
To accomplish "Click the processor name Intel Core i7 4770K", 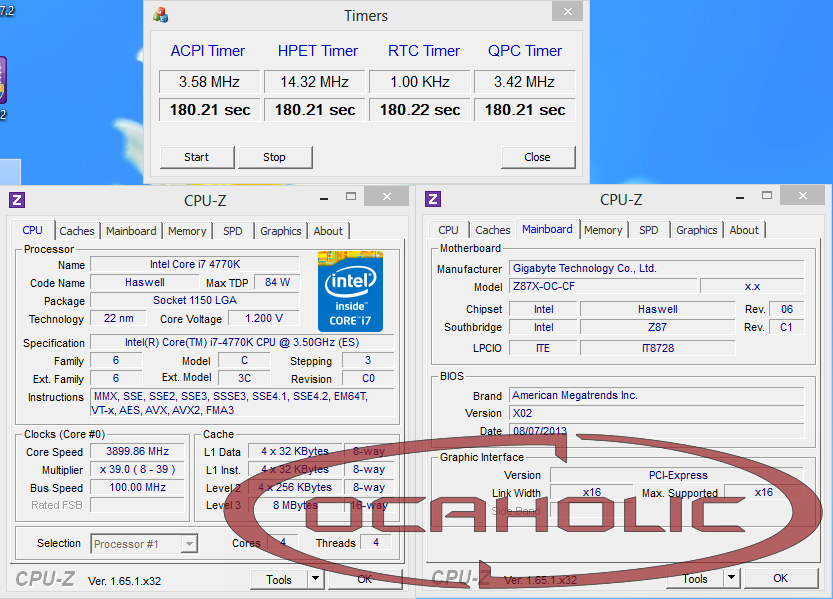I will coord(195,264).
